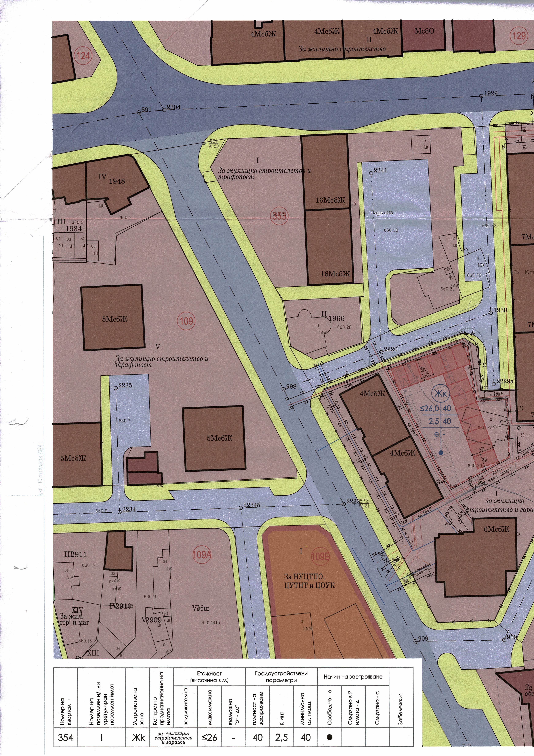
Task: Click the ≤26 maximum height cell
Action: [x=209, y=737]
